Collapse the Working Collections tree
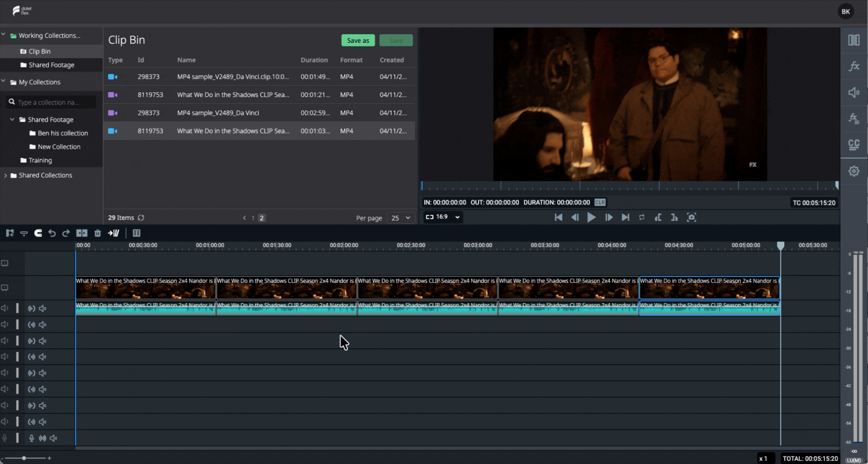This screenshot has width=868, height=464. tap(4, 35)
